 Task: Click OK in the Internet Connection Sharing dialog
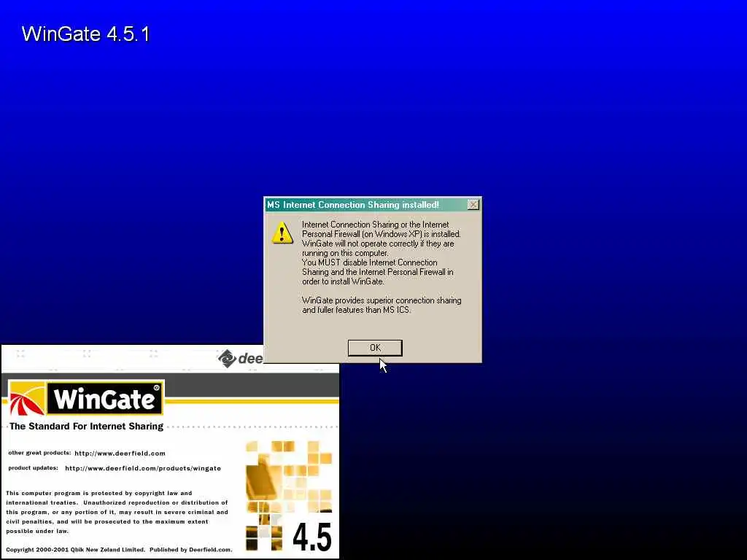pyautogui.click(x=375, y=348)
